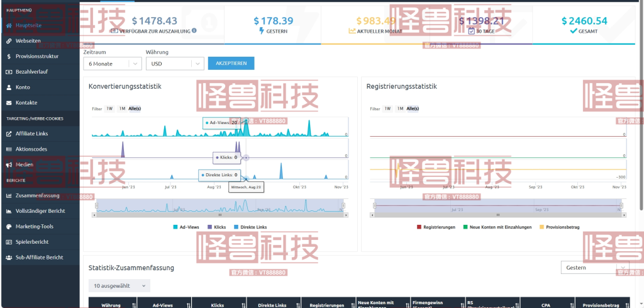Click the $1478.43 available payout amount
The image size is (644, 308).
tap(155, 21)
